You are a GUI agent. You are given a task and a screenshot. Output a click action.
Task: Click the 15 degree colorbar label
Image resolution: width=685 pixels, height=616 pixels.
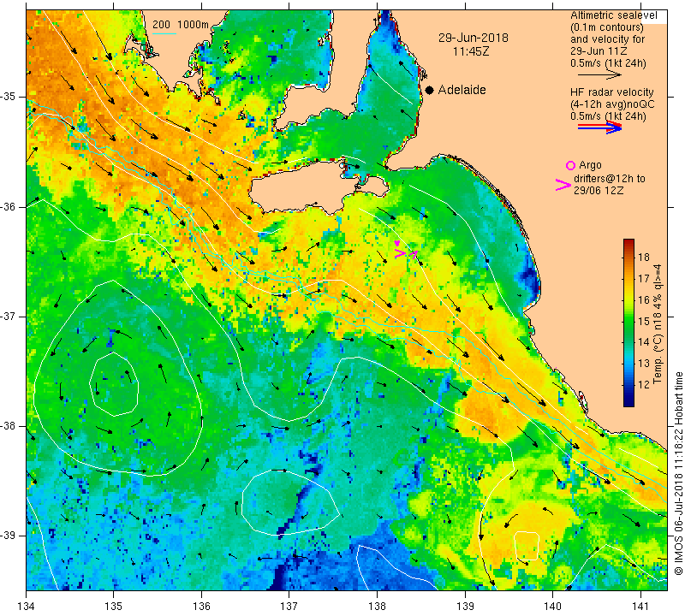(x=644, y=321)
